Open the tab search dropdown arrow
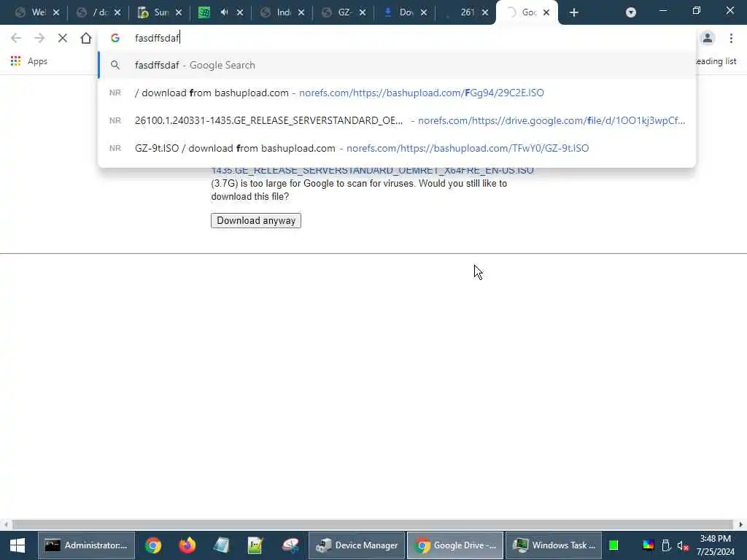 (x=631, y=12)
